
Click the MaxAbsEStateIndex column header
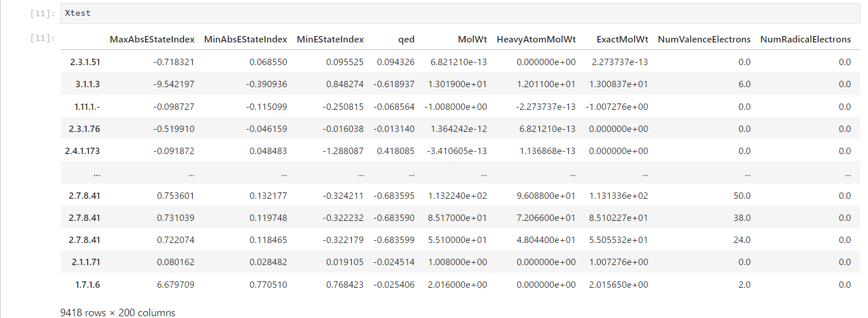[x=152, y=40]
